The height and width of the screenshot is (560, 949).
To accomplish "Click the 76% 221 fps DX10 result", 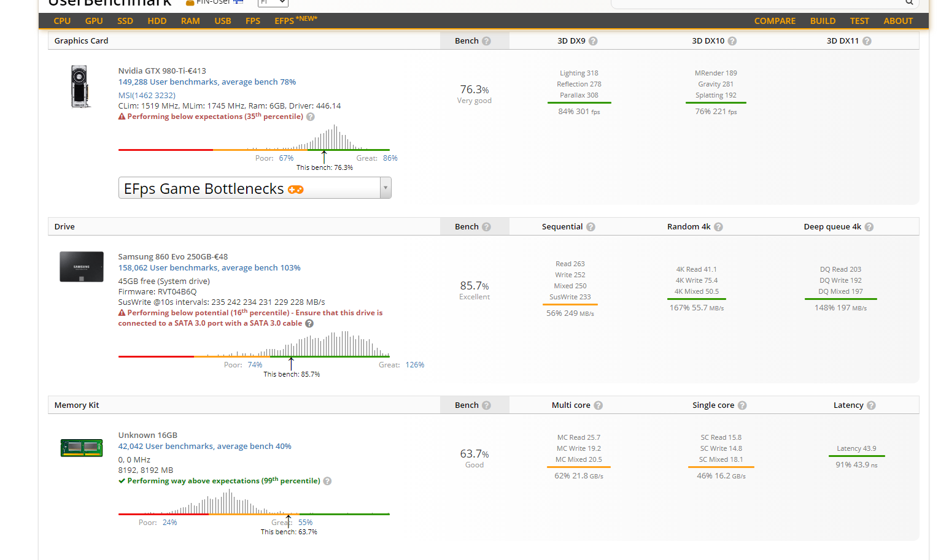I will pos(716,112).
